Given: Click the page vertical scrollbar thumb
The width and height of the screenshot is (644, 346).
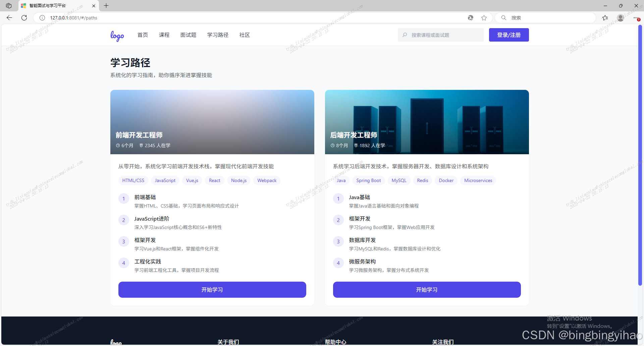Looking at the screenshot, I should (640, 155).
